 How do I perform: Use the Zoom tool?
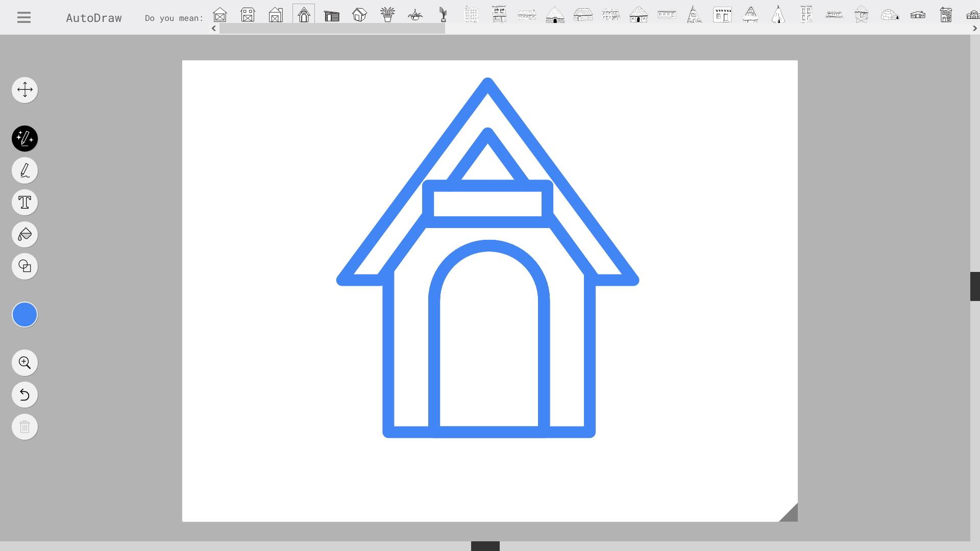click(x=24, y=362)
